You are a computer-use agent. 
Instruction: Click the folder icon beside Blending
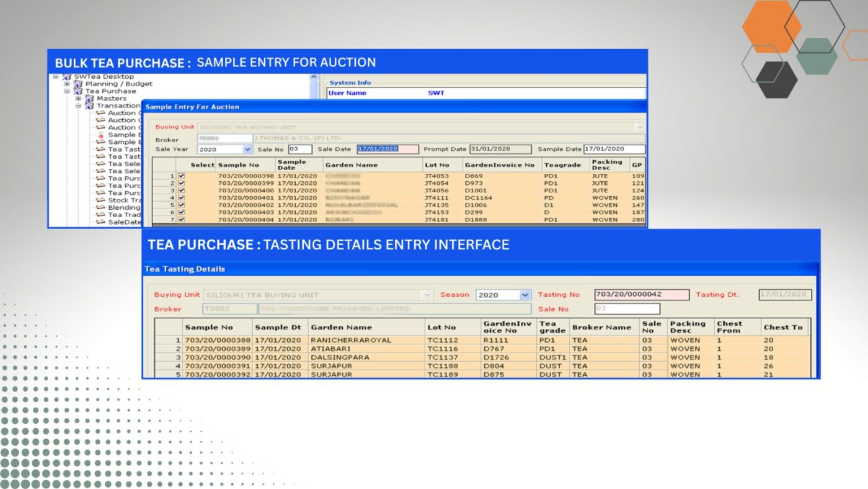(100, 207)
